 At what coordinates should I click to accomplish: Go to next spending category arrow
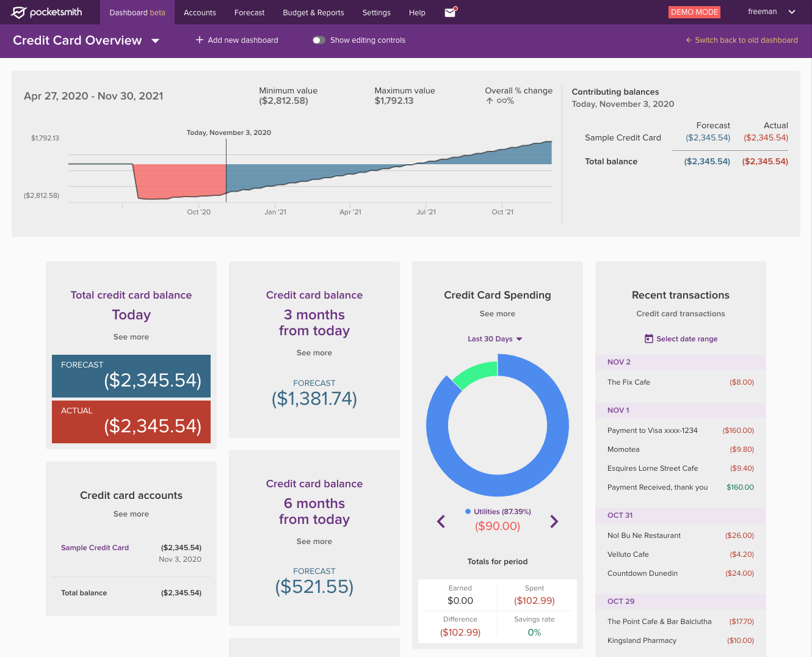tap(554, 521)
